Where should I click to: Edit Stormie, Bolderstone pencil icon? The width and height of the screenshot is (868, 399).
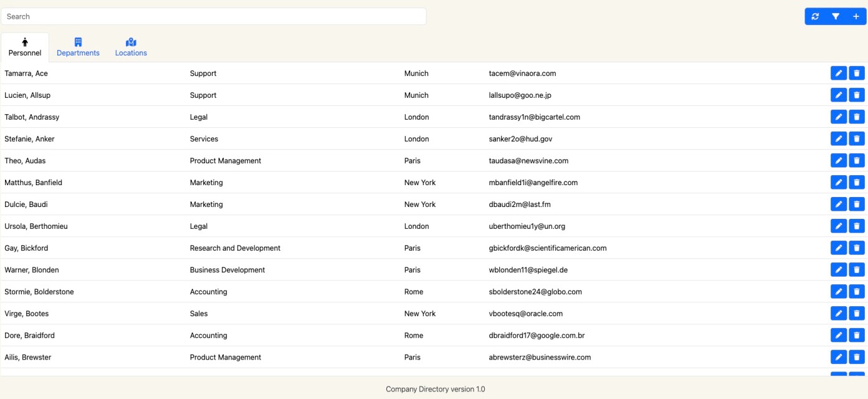click(839, 292)
